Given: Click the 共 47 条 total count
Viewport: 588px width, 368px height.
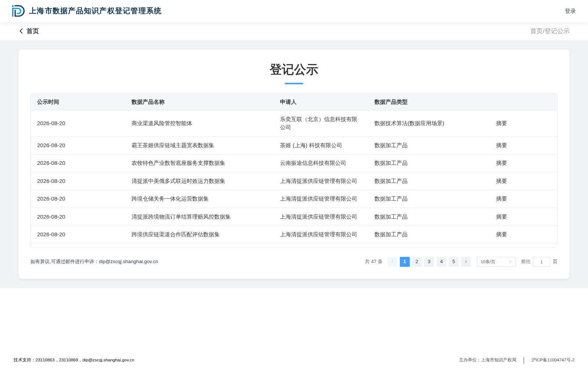Looking at the screenshot, I should pos(373,262).
